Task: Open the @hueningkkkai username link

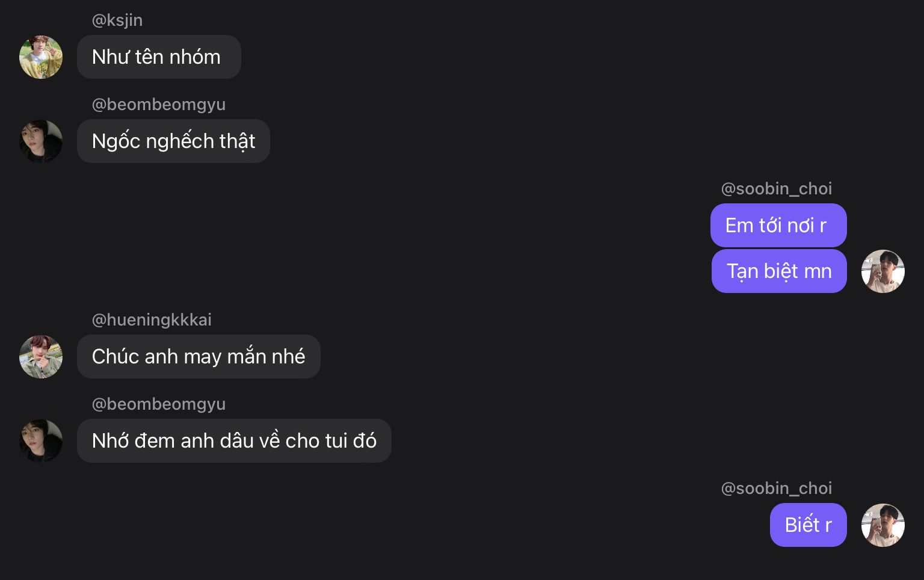Action: tap(152, 320)
